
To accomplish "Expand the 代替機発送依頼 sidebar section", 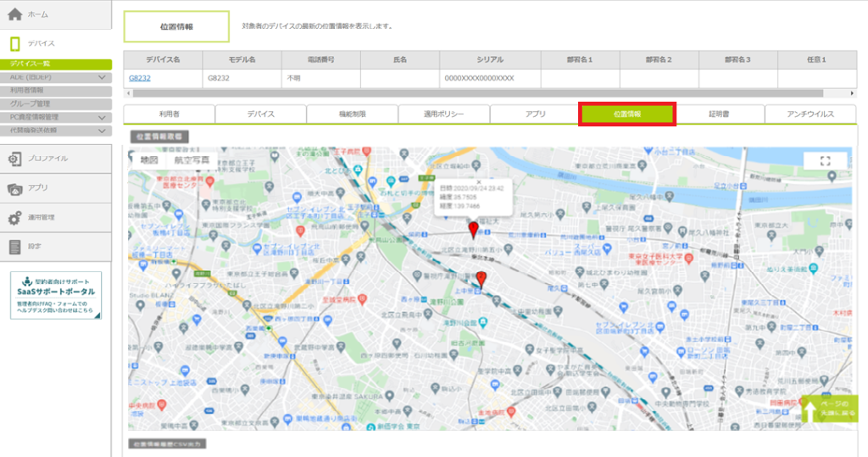I will tap(102, 131).
